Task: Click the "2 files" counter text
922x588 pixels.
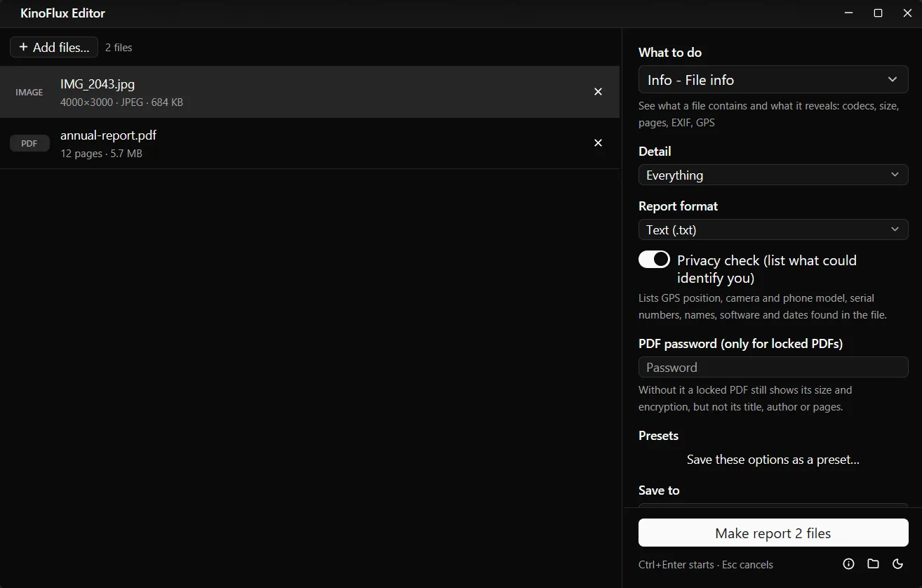Action: tap(119, 48)
